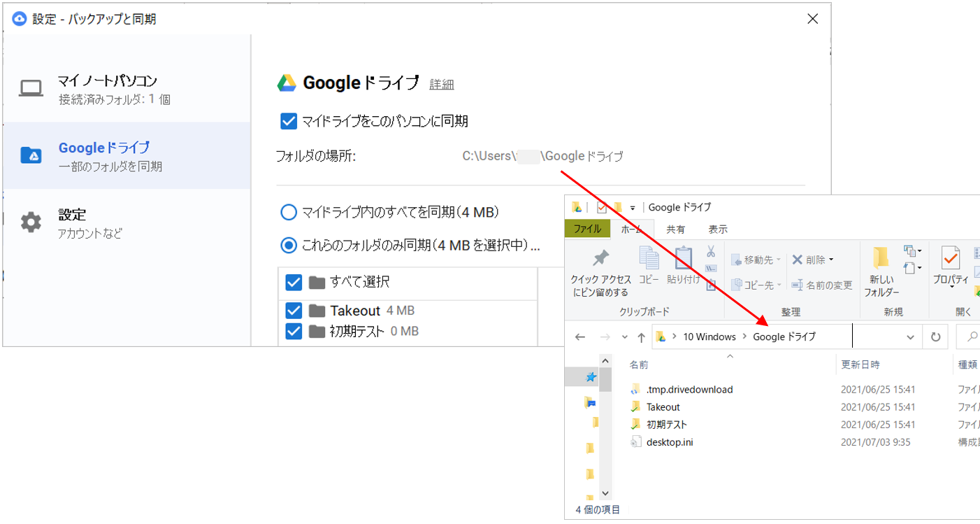980x524 pixels.
Task: Expand the address bar history dropdown
Action: pyautogui.click(x=910, y=337)
